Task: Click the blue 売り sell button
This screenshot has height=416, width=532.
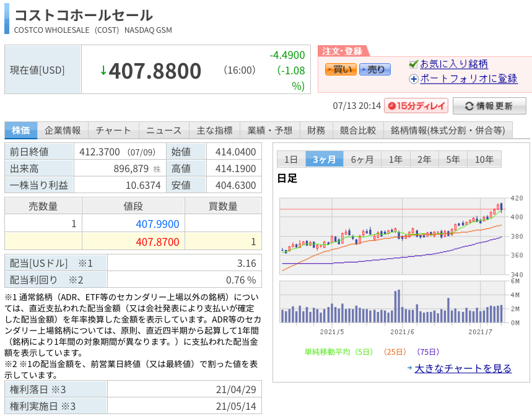Action: 375,69
